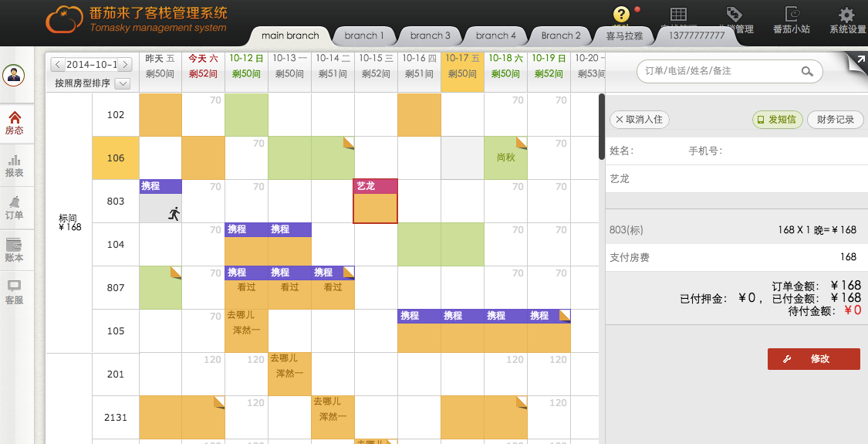Click the 取消入住 cancel check-in button

[640, 119]
